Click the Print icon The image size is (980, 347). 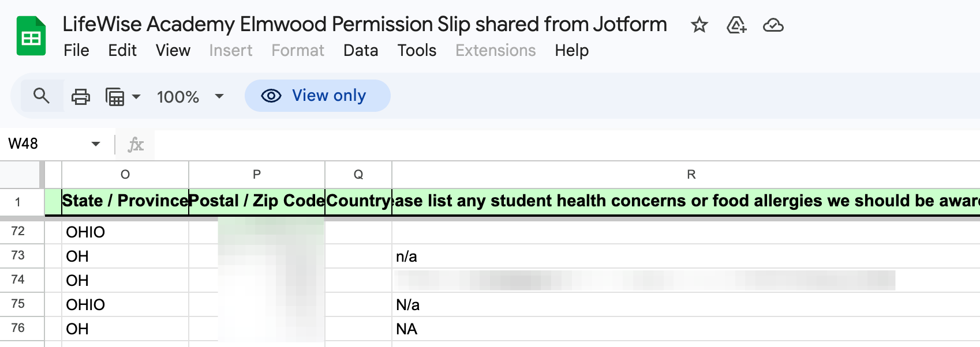point(81,96)
